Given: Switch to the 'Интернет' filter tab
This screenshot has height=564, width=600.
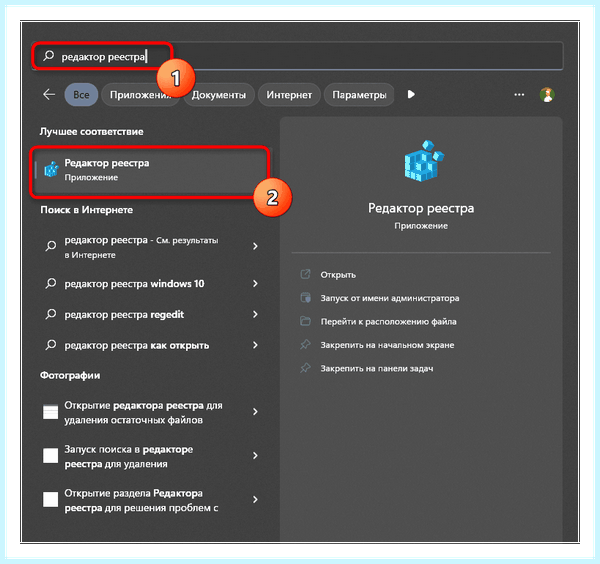Looking at the screenshot, I should click(289, 95).
